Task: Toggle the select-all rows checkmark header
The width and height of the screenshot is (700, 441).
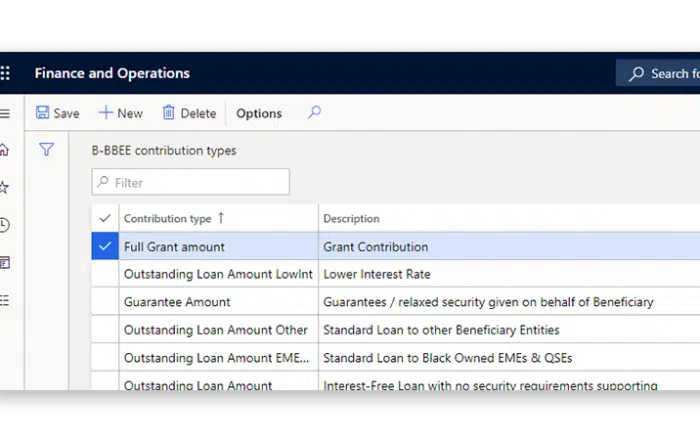Action: coord(105,218)
